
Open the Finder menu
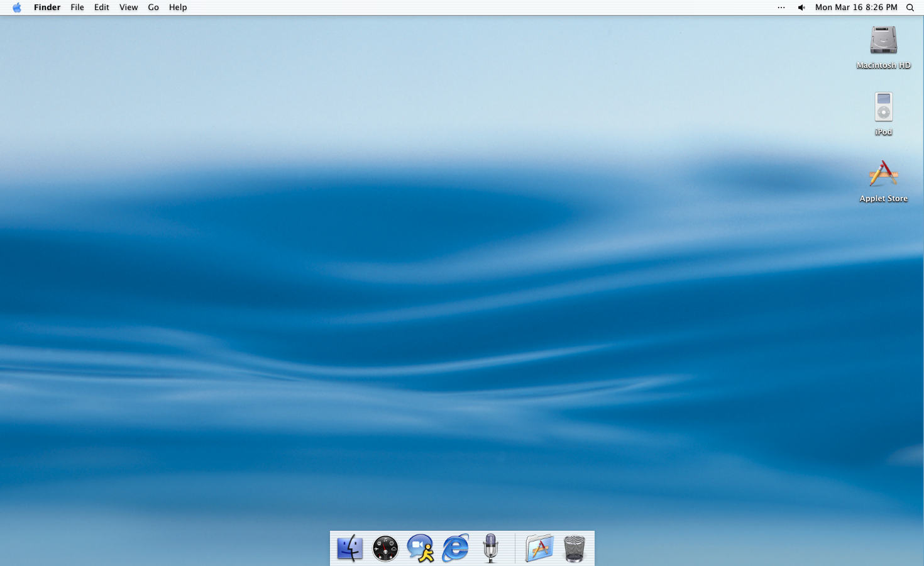(47, 8)
